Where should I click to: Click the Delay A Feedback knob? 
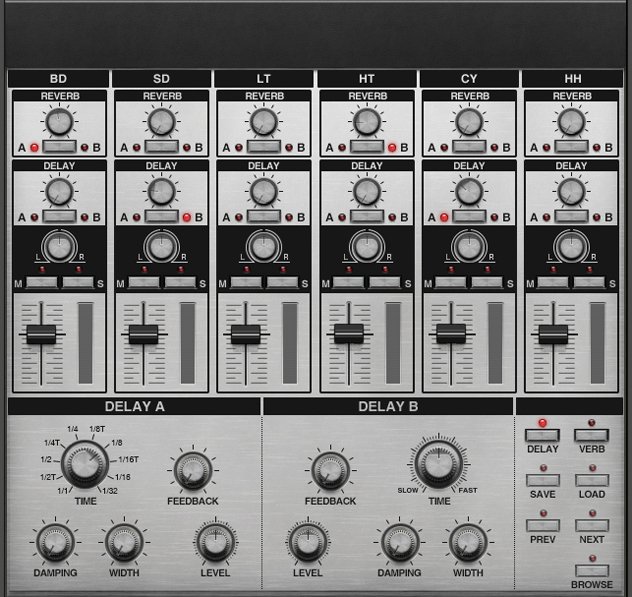(x=191, y=471)
